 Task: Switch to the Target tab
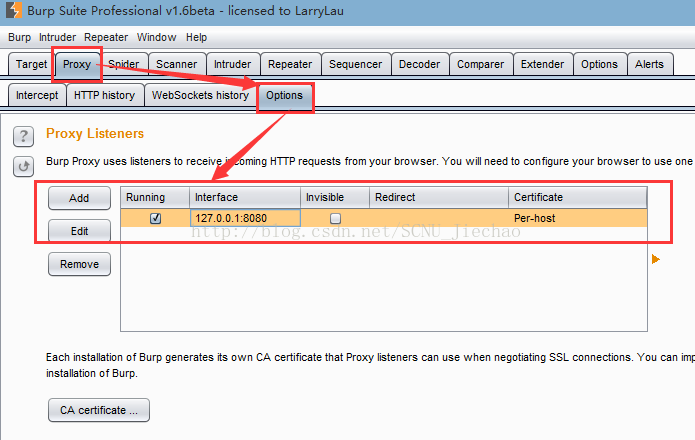(31, 64)
